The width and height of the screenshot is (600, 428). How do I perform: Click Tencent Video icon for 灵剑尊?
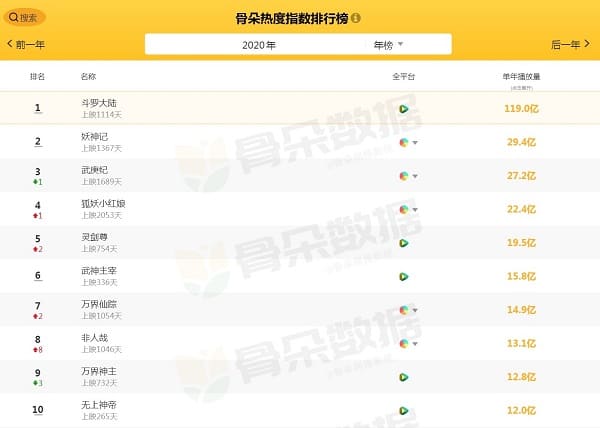point(403,243)
